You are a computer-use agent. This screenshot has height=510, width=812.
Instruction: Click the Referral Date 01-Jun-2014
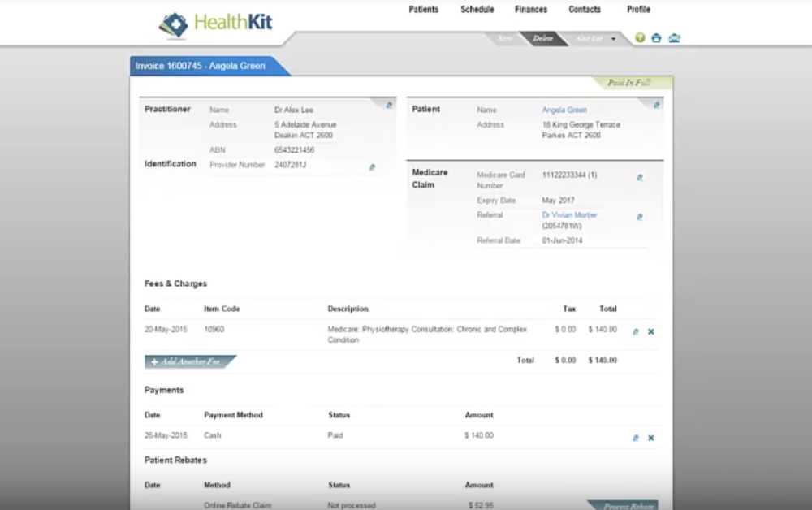tap(562, 240)
